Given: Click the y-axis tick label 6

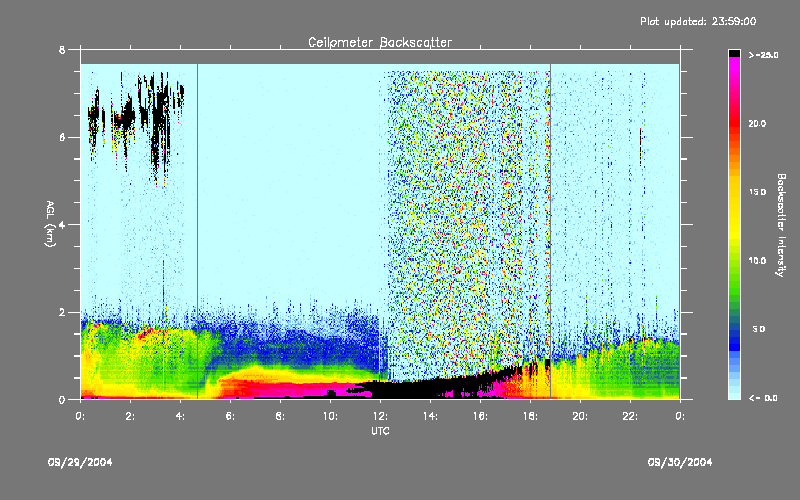Looking at the screenshot, I should 62,138.
